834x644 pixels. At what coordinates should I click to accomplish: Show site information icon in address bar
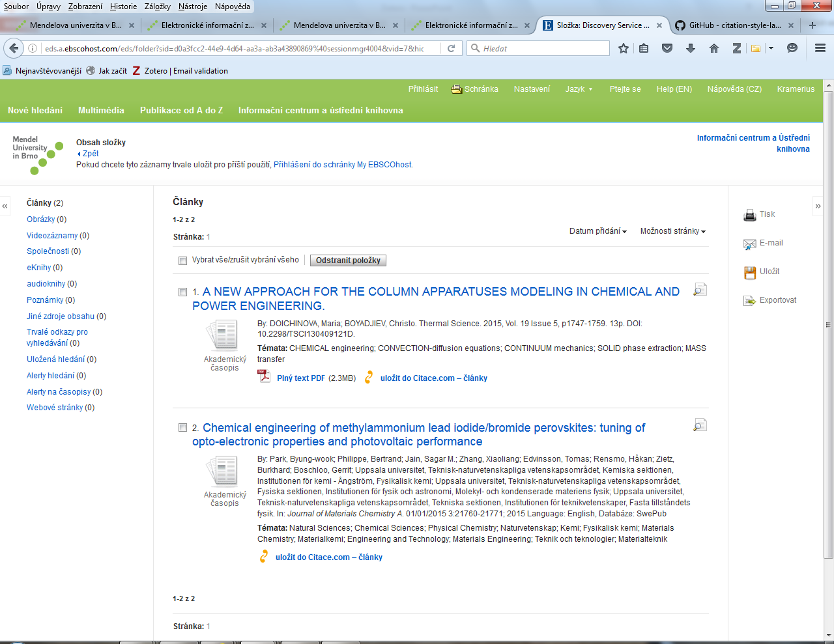33,48
